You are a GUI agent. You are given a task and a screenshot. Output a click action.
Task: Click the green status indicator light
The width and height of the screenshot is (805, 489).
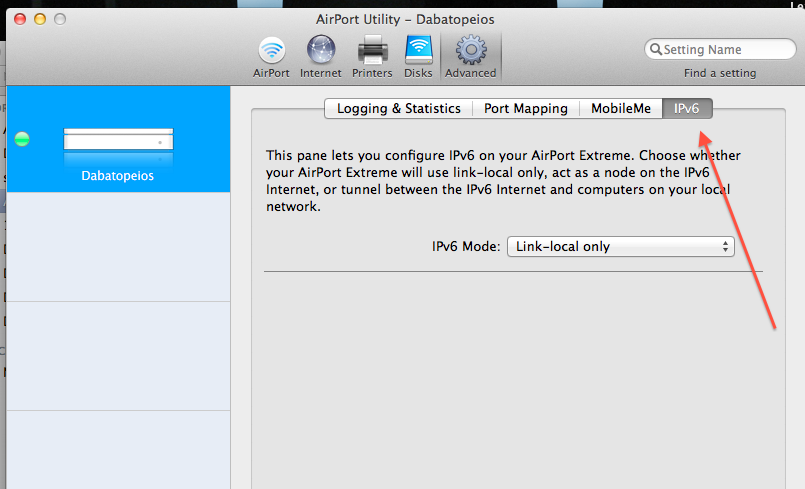click(x=22, y=139)
